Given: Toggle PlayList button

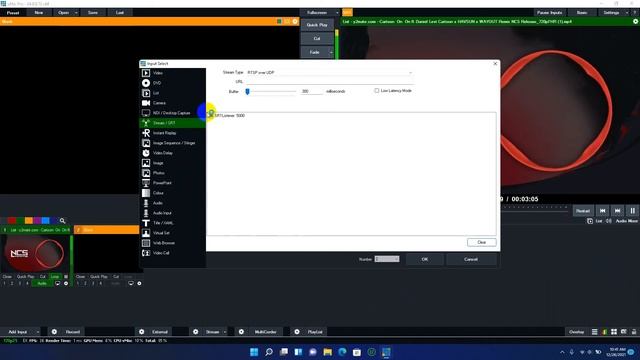Looking at the screenshot, I should tap(315, 332).
